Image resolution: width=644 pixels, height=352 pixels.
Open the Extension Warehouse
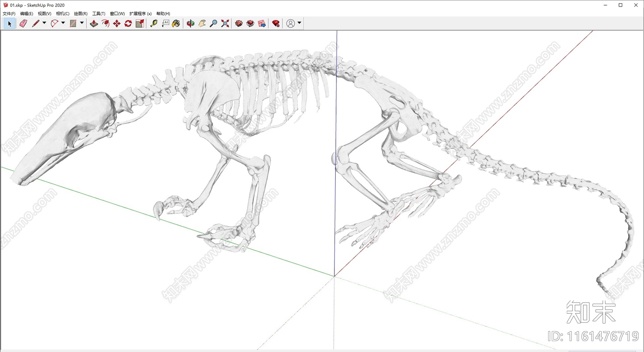coord(250,24)
